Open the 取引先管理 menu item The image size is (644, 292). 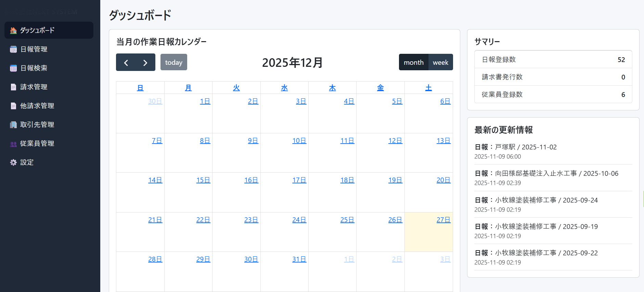click(37, 125)
